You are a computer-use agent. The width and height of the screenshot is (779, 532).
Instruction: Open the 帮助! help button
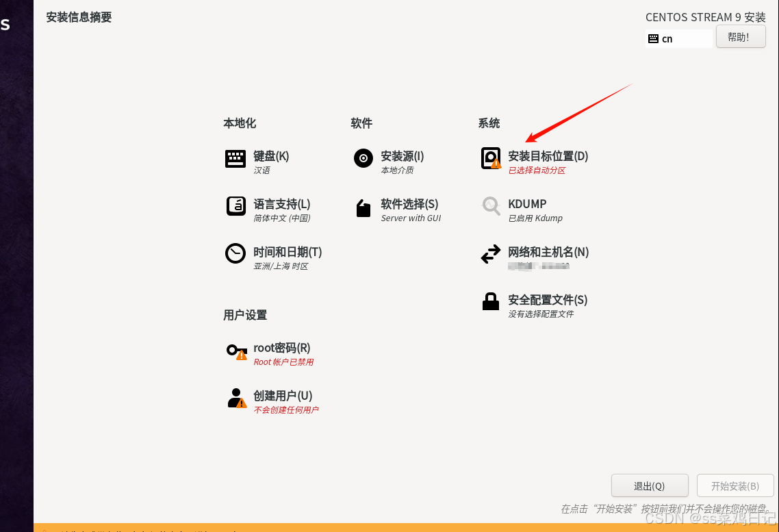click(740, 37)
